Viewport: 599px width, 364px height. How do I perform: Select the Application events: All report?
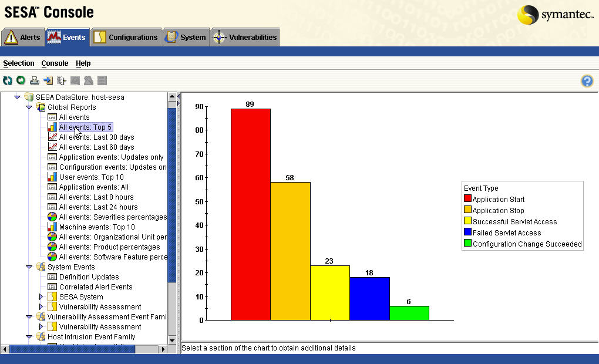[93, 187]
